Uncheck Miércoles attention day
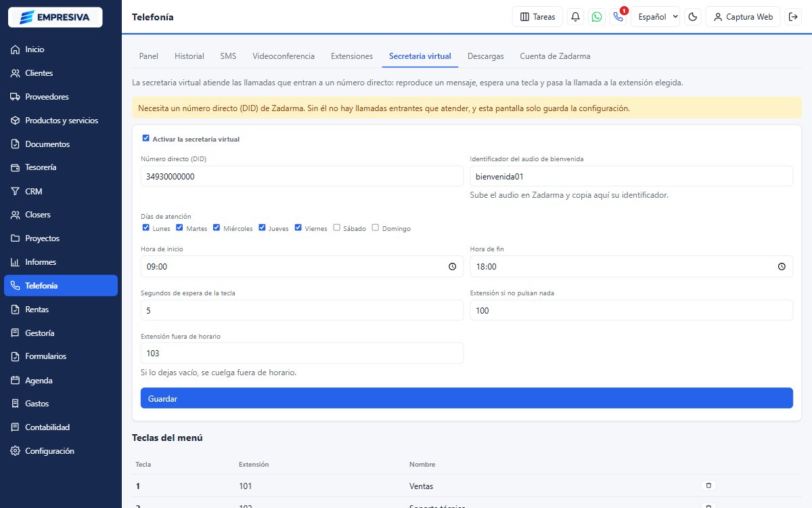 (x=217, y=228)
